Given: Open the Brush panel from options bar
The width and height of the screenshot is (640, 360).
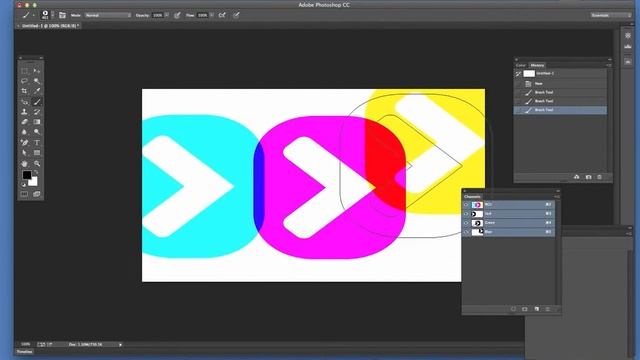Looking at the screenshot, I should (x=62, y=15).
